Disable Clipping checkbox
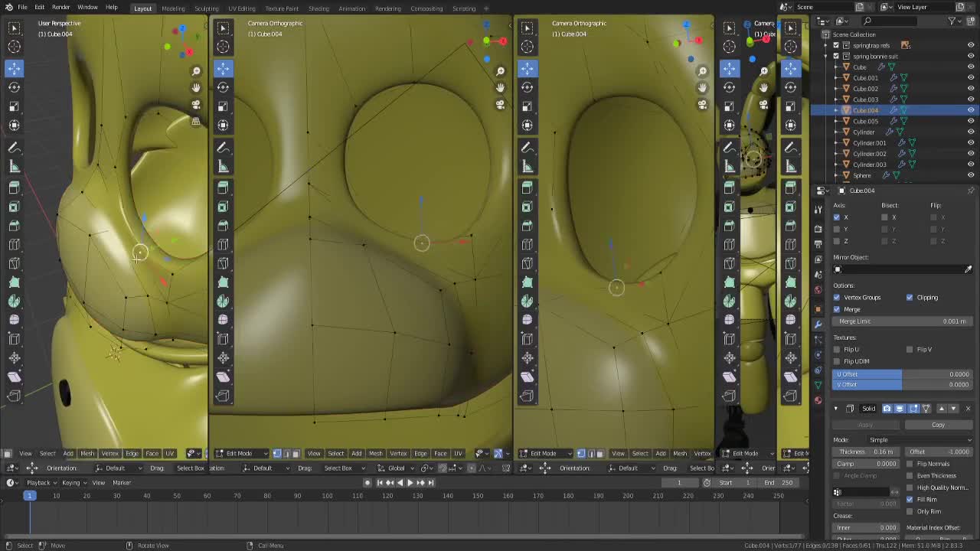This screenshot has height=551, width=980. [910, 298]
